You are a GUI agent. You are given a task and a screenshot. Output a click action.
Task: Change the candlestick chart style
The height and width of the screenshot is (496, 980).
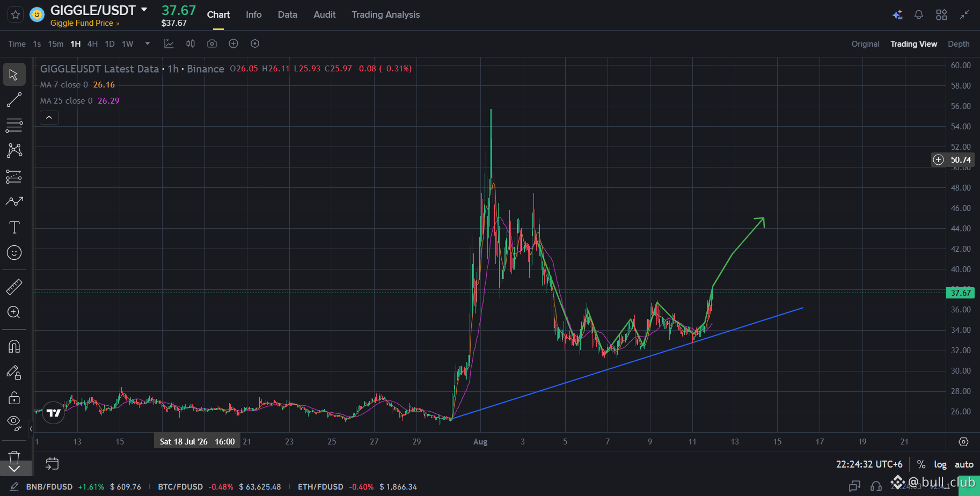(191, 44)
